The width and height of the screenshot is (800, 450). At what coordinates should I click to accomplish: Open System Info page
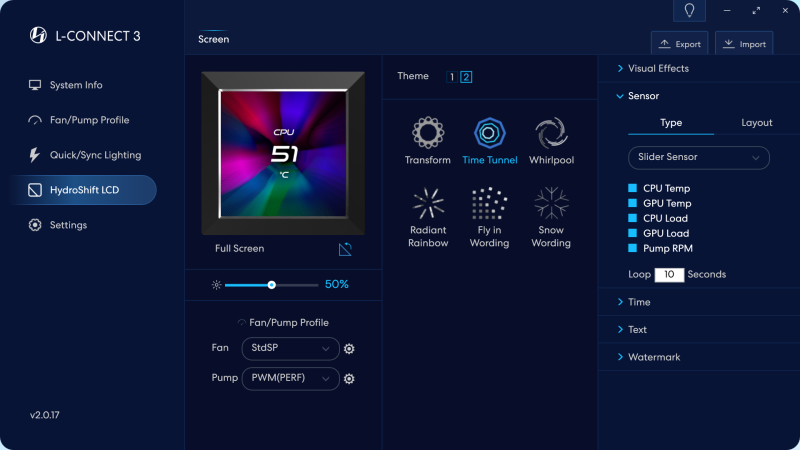point(76,85)
